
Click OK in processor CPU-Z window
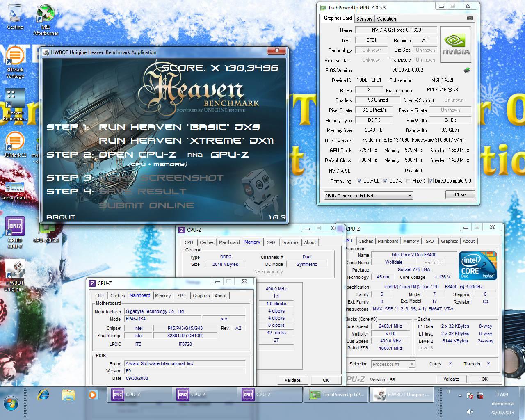[x=484, y=379]
